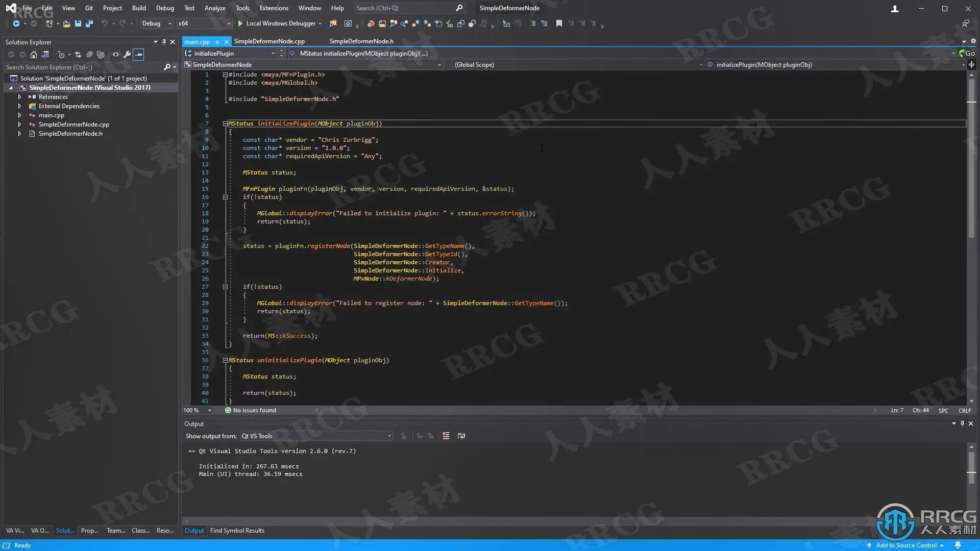This screenshot has width=980, height=551.
Task: Toggle auto-hide pin on Solution Explorer
Action: click(x=164, y=42)
